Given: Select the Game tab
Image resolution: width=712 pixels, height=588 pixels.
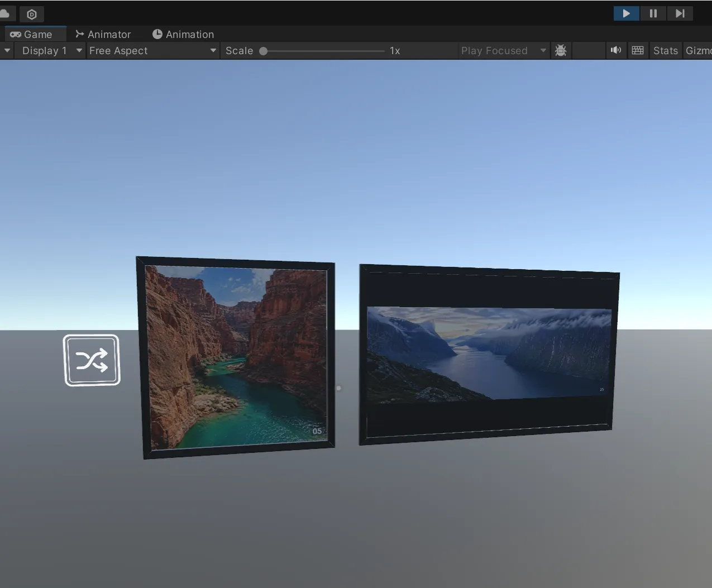Looking at the screenshot, I should pyautogui.click(x=31, y=34).
